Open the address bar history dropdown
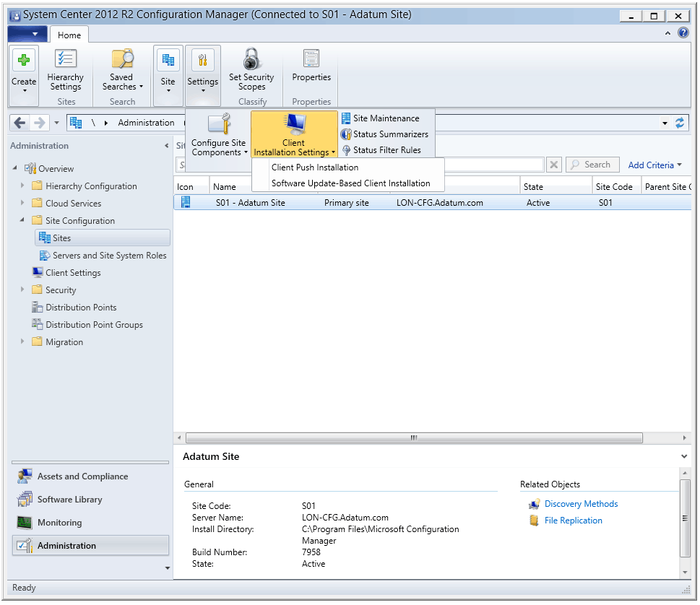 pyautogui.click(x=665, y=123)
